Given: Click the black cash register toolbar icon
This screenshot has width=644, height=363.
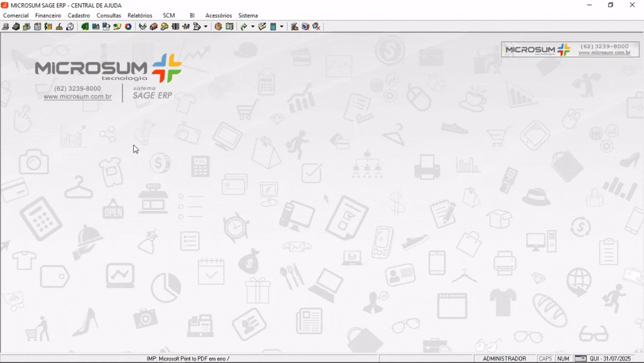Looking at the screenshot, I should [x=16, y=26].
